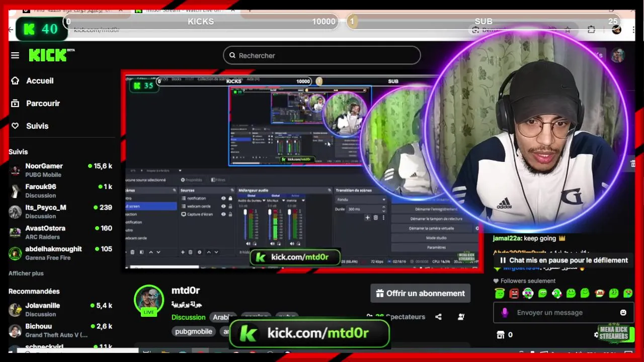Click the shop icon below chat input
Viewport: 644px width, 362px height.
[x=501, y=334]
